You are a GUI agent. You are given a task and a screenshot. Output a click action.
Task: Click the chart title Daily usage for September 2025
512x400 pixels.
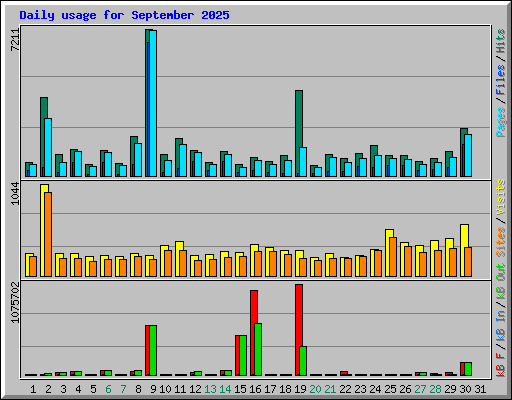(x=124, y=15)
